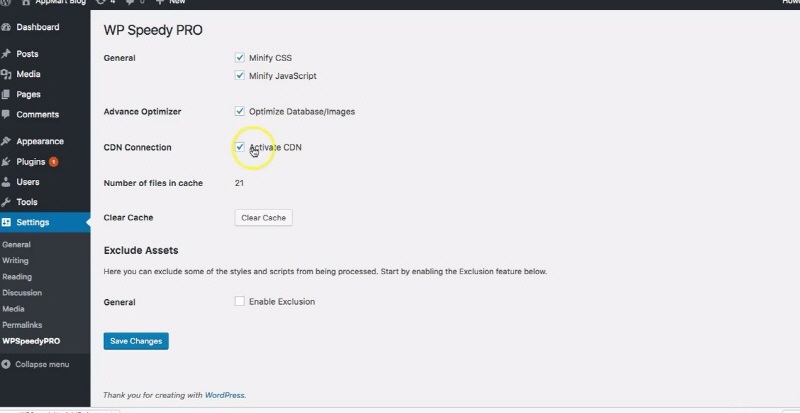Click the Optimize Database/Images label

click(x=302, y=111)
